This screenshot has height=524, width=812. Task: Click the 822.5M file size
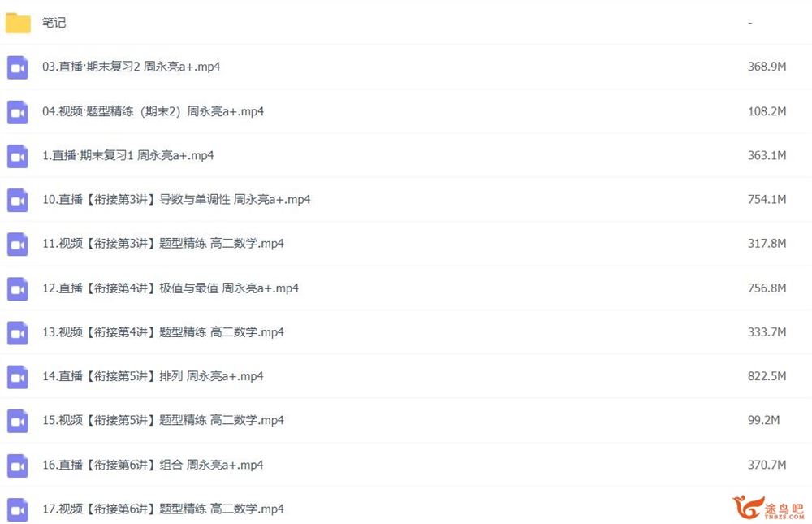(x=767, y=376)
